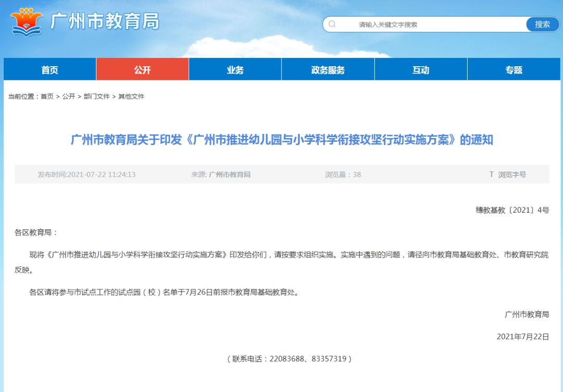Open the 首页 navigation tab
This screenshot has width=563, height=392.
pyautogui.click(x=50, y=69)
